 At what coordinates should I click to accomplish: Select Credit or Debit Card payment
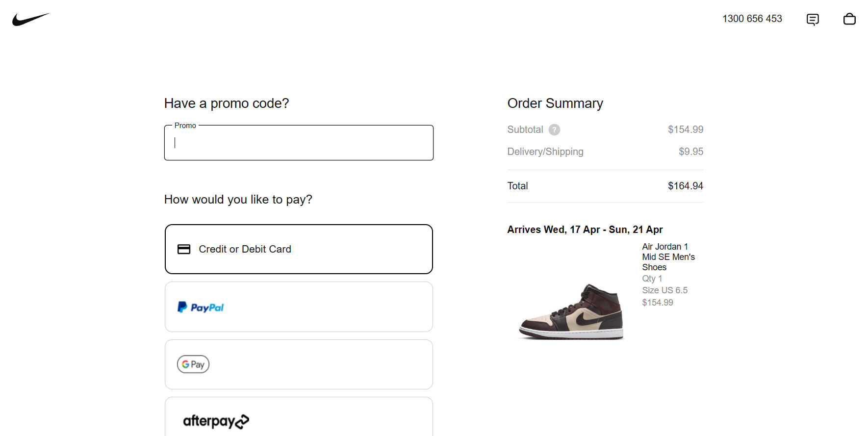pyautogui.click(x=299, y=249)
